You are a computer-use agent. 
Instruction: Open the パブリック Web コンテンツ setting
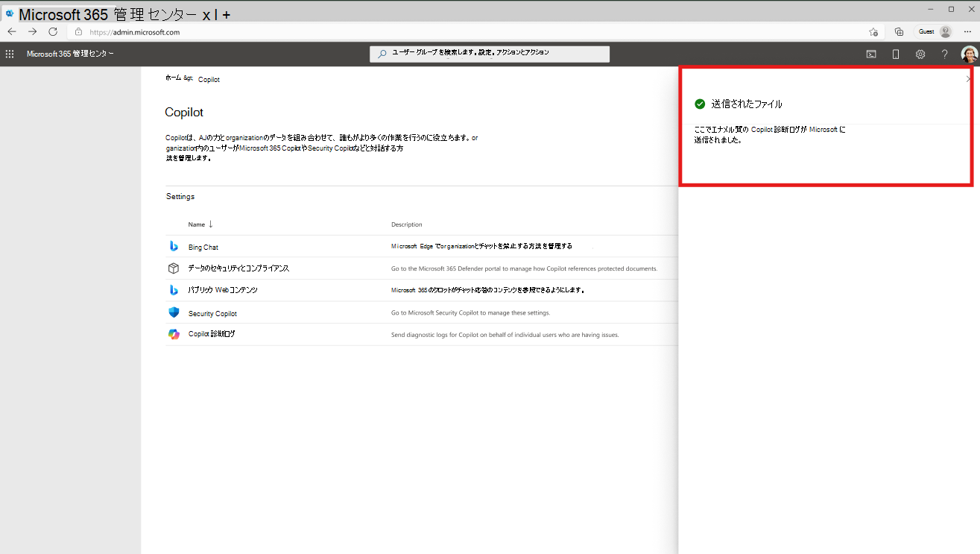click(x=223, y=289)
